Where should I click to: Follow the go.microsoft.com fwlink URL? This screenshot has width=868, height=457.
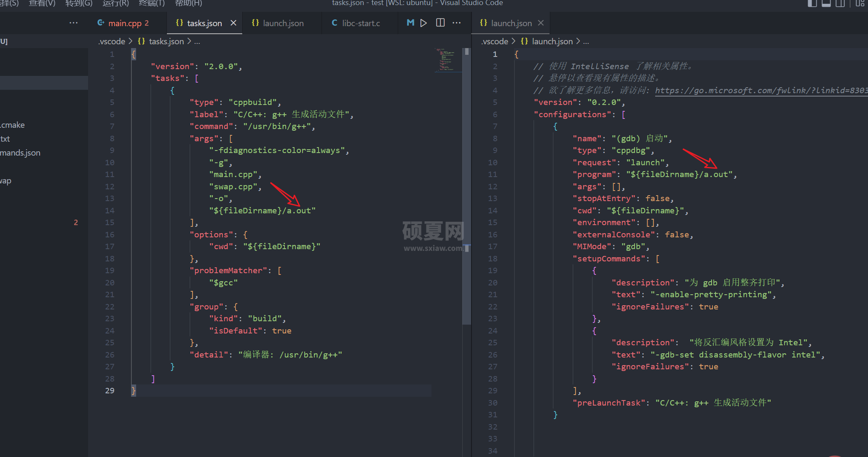pos(761,90)
